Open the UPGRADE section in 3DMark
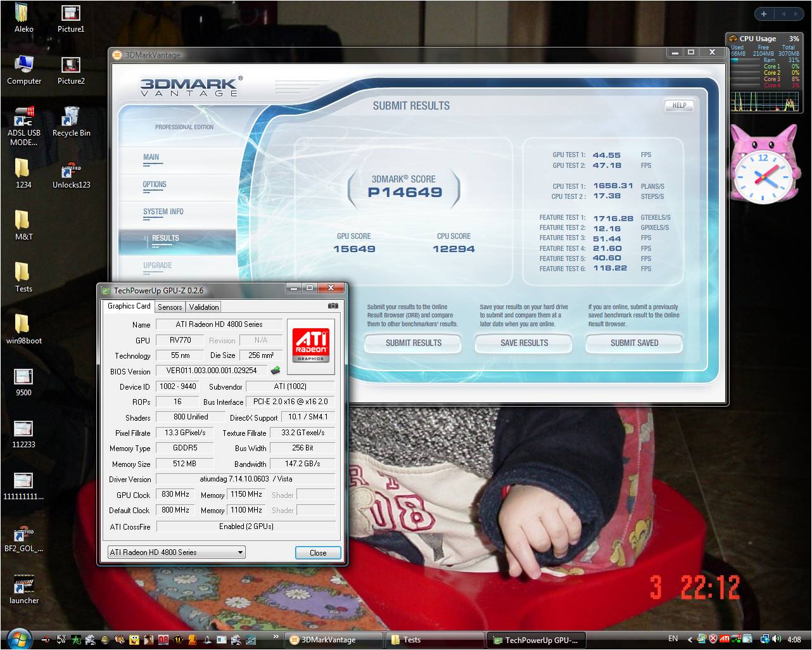Screen dimensions: 812x650 click(x=177, y=268)
